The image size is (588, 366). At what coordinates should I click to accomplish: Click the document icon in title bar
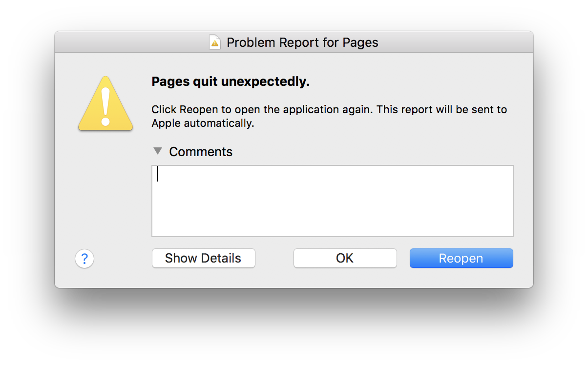click(214, 42)
